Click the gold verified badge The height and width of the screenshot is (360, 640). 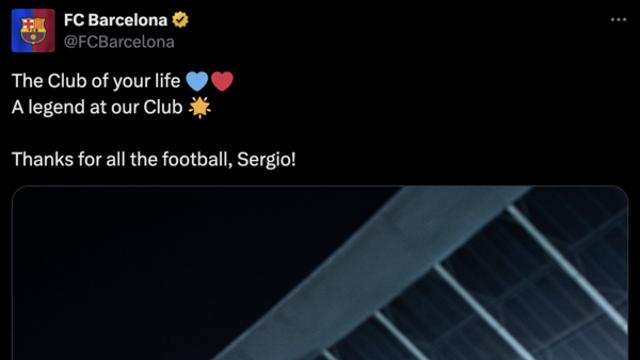pos(180,20)
